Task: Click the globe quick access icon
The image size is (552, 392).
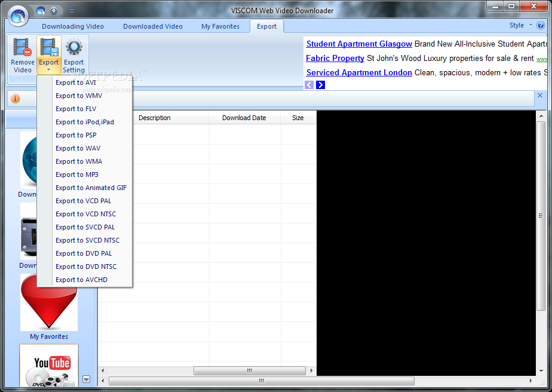Action: (41, 11)
